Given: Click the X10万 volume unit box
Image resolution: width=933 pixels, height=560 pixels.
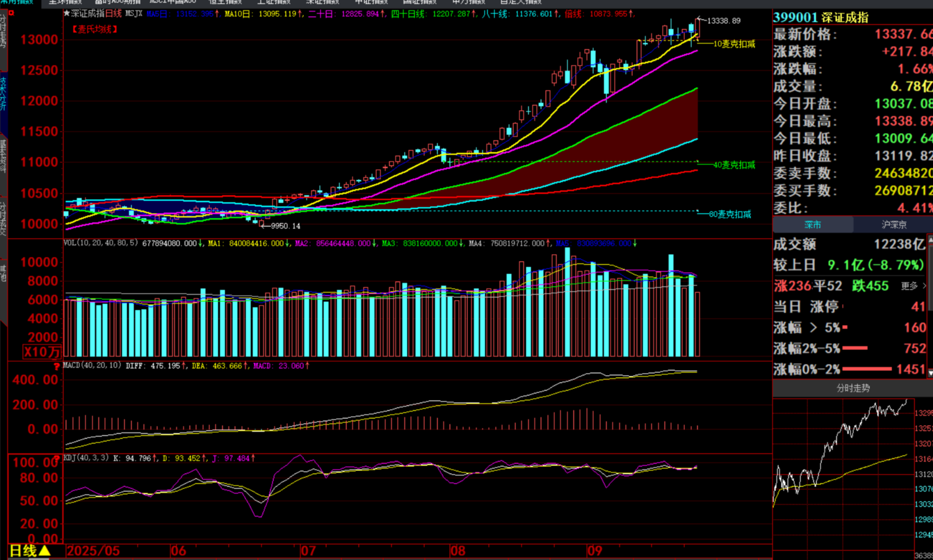Looking at the screenshot, I should pos(41,352).
